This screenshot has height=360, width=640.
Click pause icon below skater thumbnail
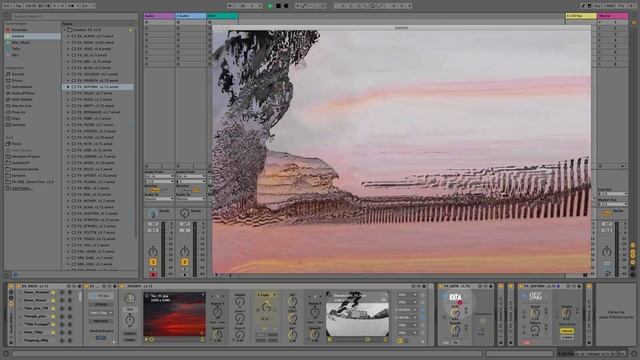point(329,339)
